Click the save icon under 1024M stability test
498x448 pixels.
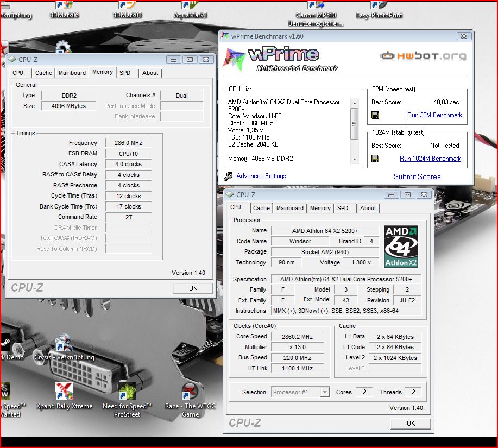[375, 159]
